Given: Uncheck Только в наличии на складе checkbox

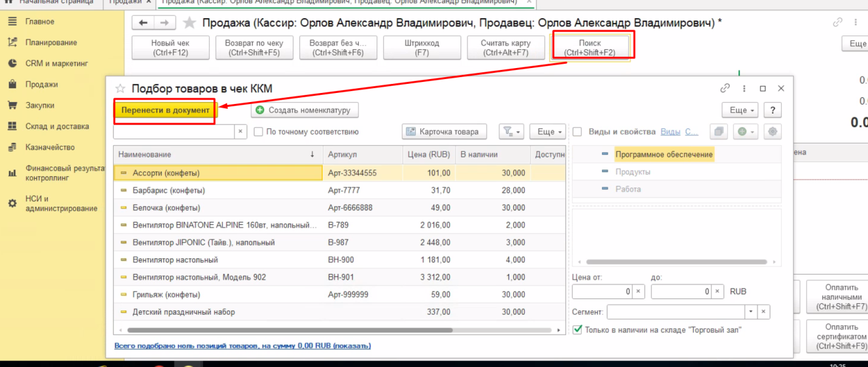Looking at the screenshot, I should coord(578,330).
